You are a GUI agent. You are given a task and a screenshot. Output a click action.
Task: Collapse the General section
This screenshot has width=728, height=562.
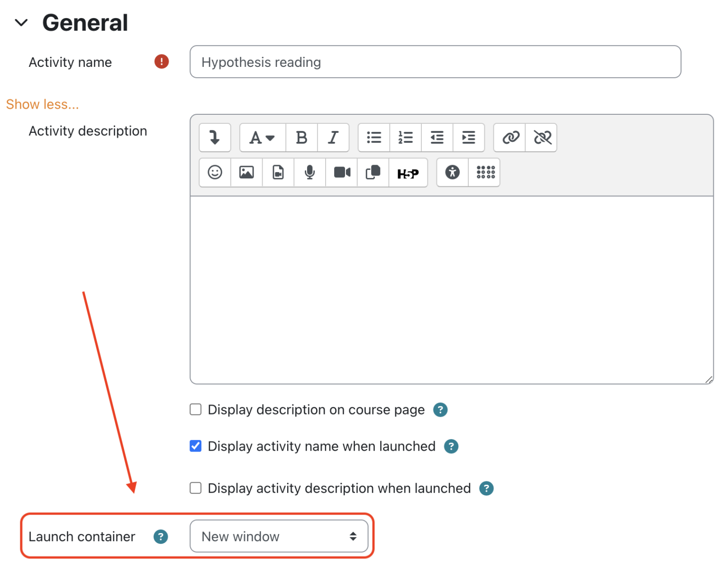pos(21,22)
